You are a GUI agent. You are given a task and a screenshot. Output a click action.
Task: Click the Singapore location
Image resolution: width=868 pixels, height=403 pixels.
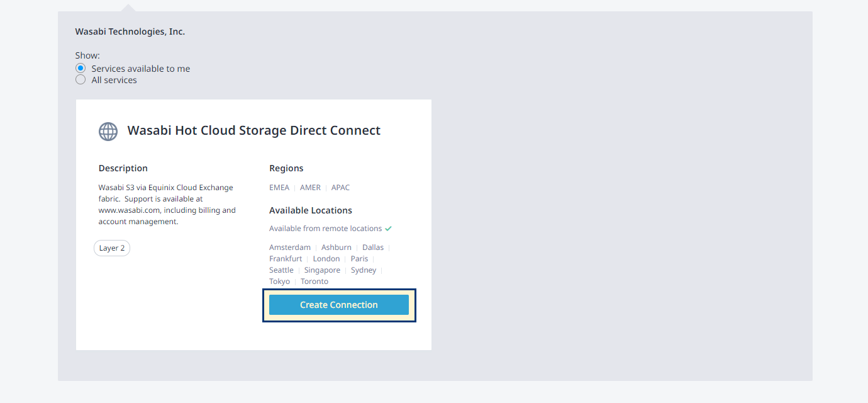pos(322,270)
